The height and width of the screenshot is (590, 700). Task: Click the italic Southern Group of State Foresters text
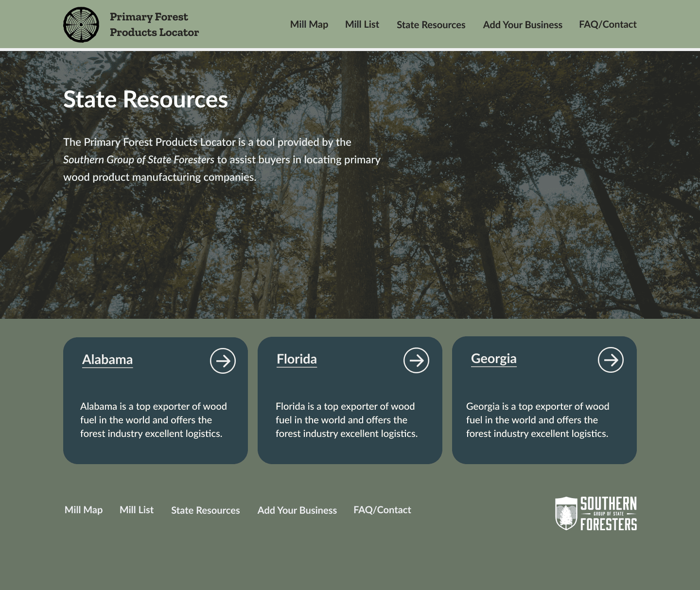(139, 159)
